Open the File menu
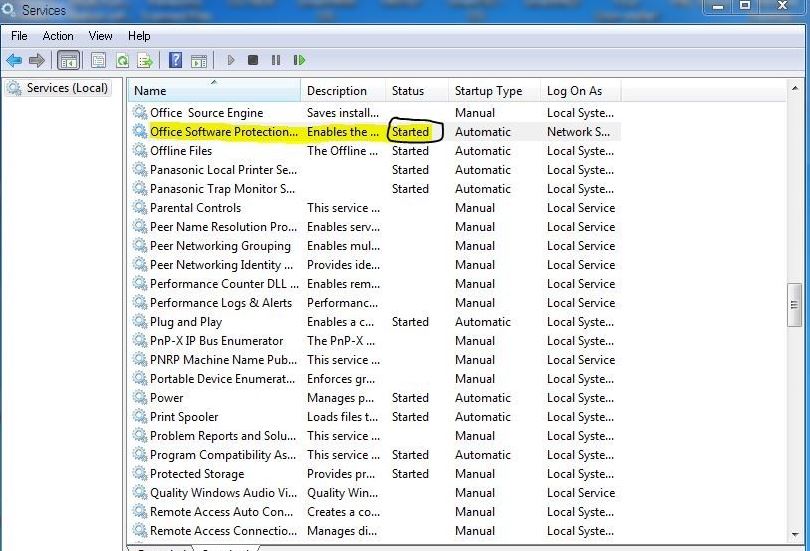 (19, 36)
